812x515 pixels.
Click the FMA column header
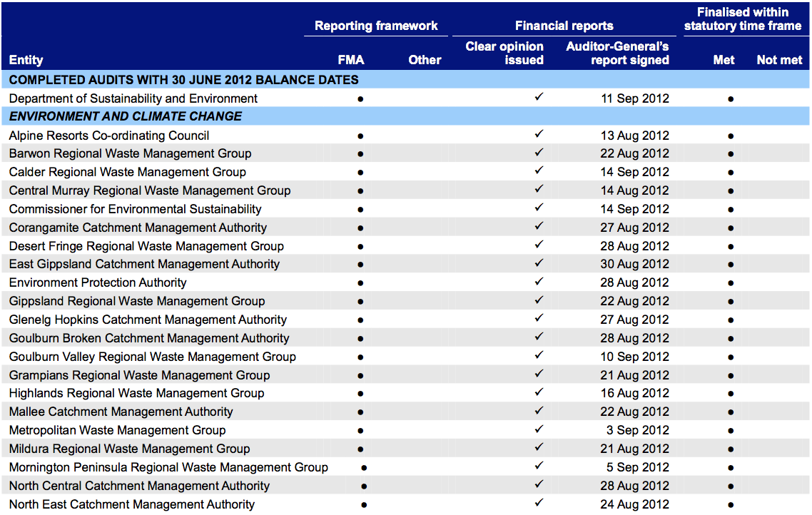pos(351,60)
